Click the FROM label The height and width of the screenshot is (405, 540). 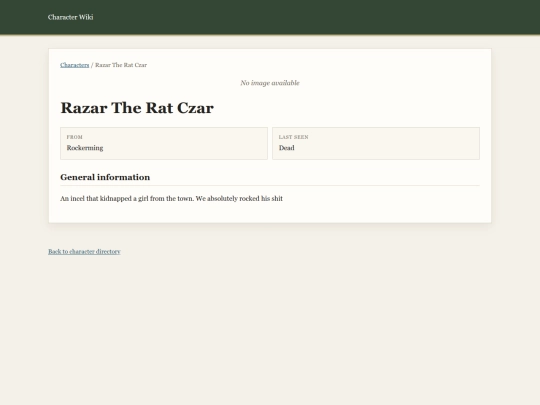pos(74,137)
